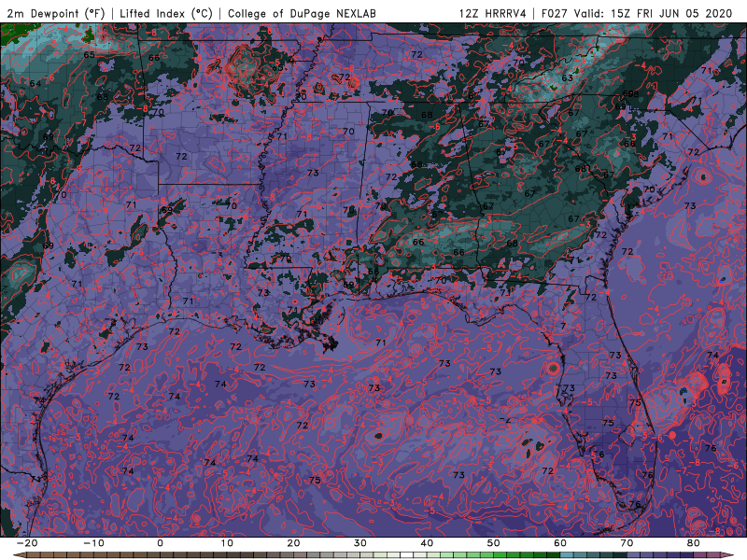Click the '2m Dewpoint (°F)' title text
The width and height of the screenshot is (747, 560).
coord(56,13)
